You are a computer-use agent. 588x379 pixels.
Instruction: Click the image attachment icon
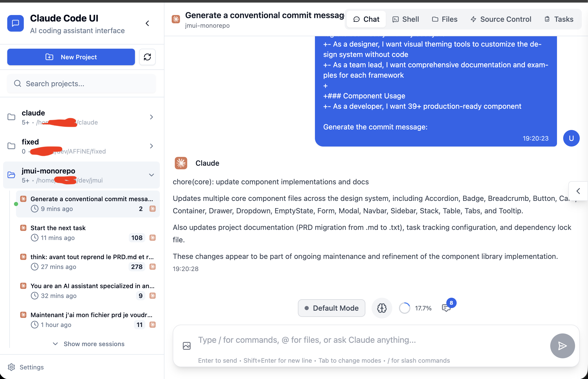tap(186, 346)
